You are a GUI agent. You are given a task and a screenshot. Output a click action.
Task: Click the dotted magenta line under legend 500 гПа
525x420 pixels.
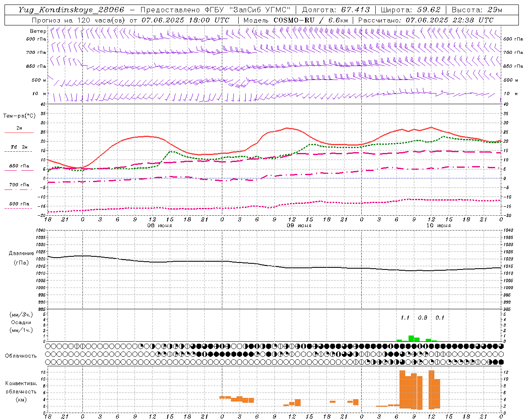click(18, 208)
